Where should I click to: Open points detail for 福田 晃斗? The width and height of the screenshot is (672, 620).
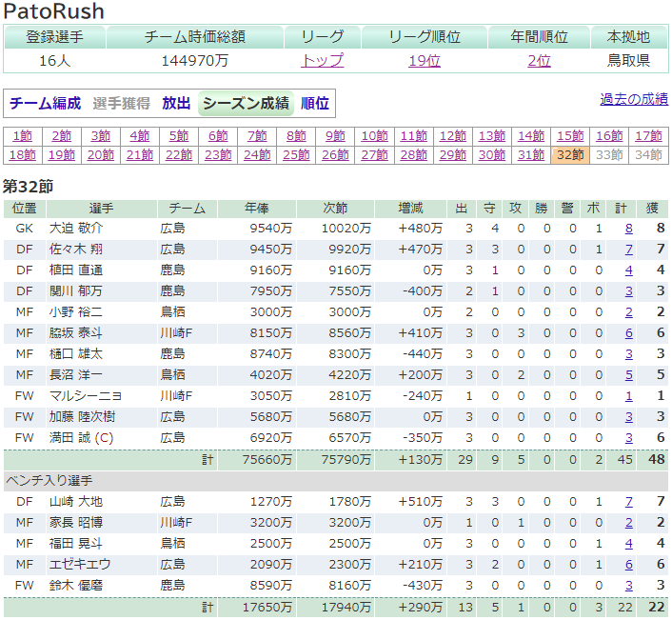pos(629,544)
